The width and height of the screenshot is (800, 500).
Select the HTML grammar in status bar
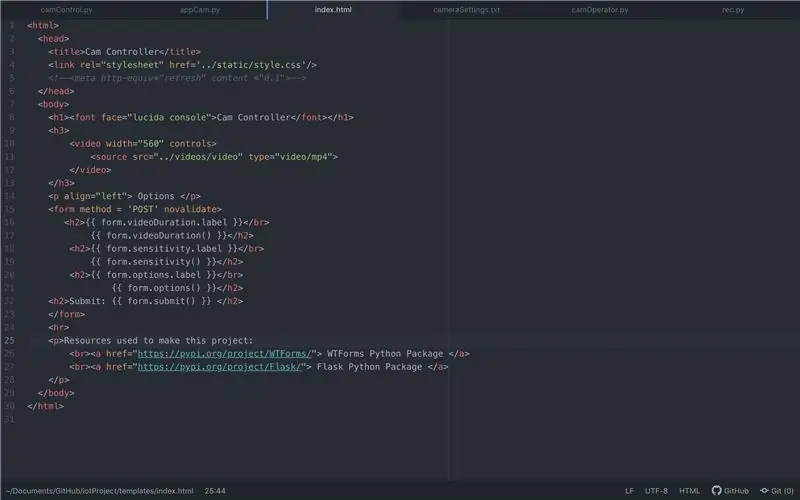point(689,491)
